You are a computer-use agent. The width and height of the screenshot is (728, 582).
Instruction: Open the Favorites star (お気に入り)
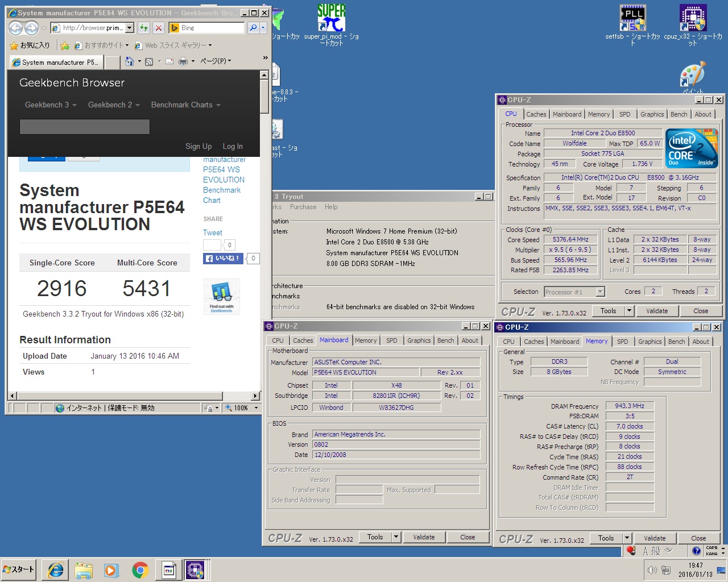click(x=30, y=45)
